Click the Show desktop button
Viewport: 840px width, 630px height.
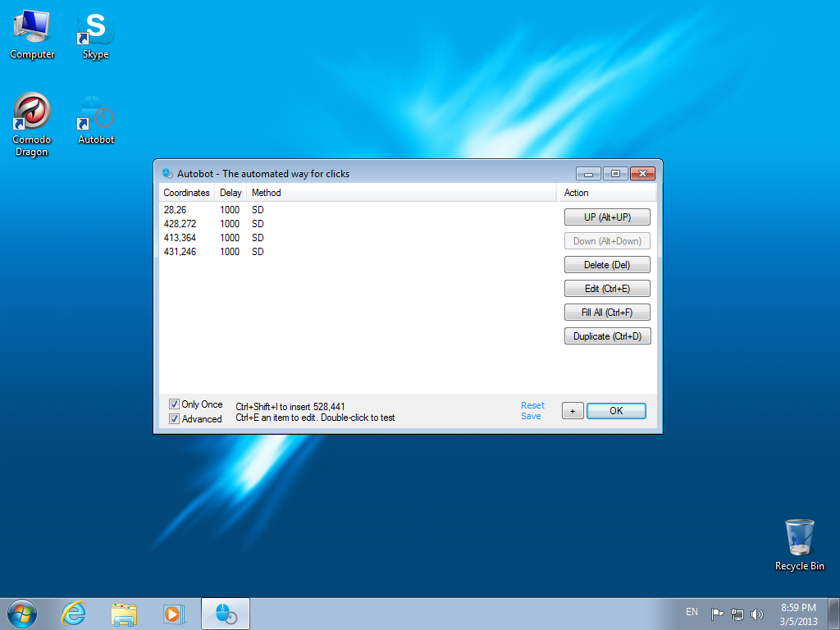(834, 614)
